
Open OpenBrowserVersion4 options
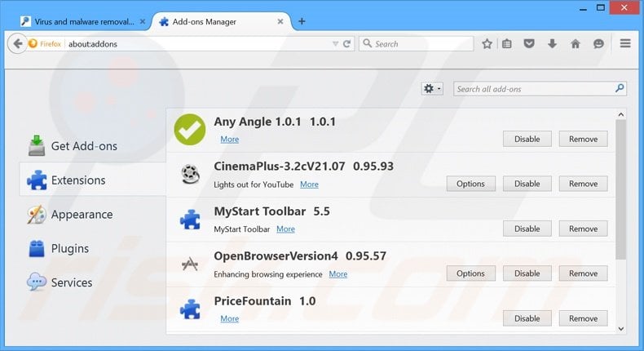point(470,273)
